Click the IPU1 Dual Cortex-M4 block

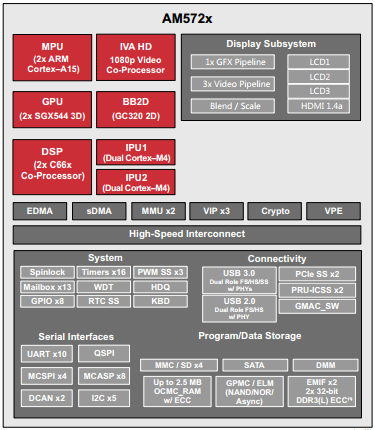(x=136, y=152)
